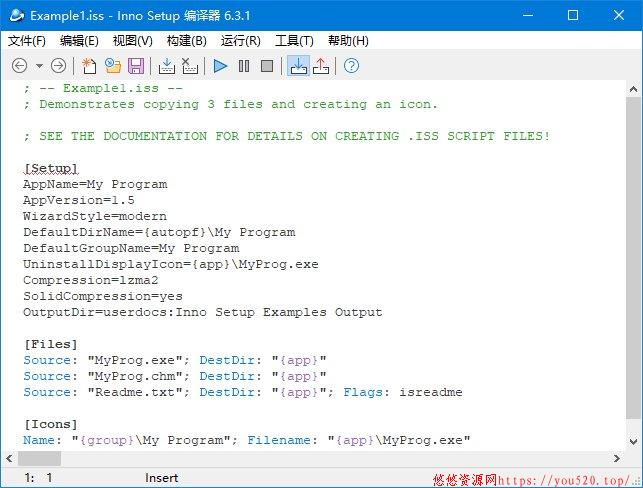The width and height of the screenshot is (643, 488).
Task: Click the [Icons] section header
Action: pyautogui.click(x=51, y=424)
